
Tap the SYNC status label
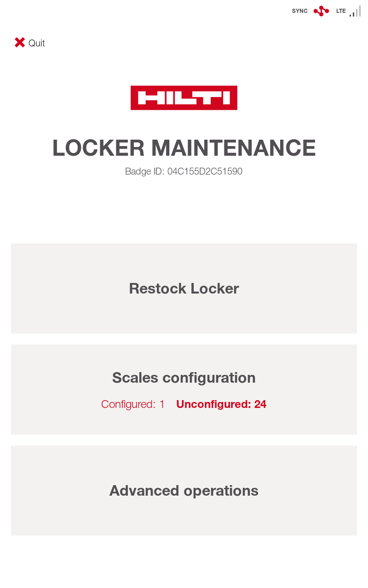click(x=300, y=11)
